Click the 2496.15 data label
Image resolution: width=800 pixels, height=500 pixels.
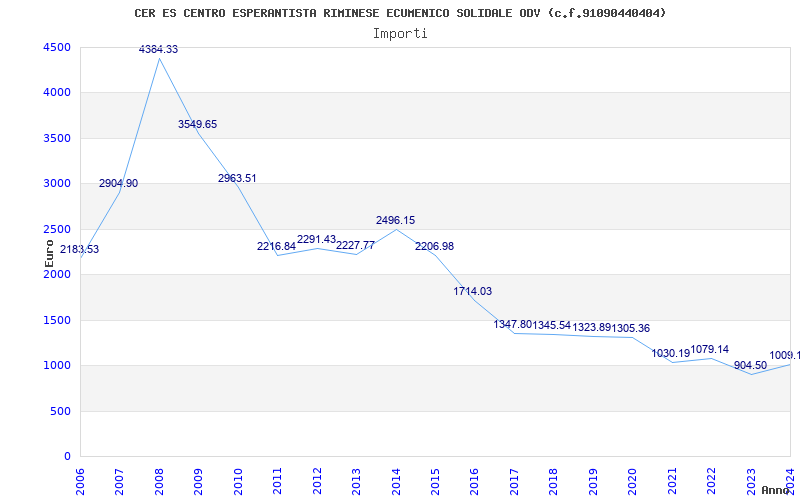pyautogui.click(x=395, y=220)
